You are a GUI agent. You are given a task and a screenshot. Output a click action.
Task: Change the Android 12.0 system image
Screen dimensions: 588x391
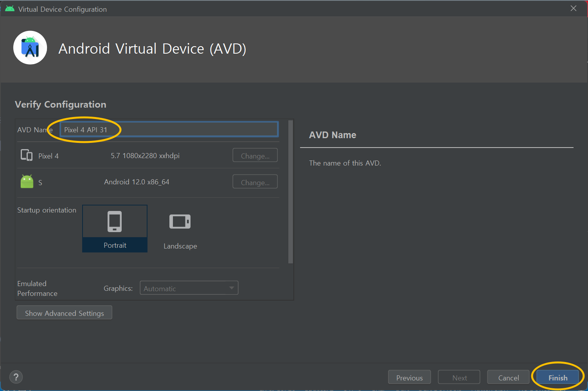point(255,182)
